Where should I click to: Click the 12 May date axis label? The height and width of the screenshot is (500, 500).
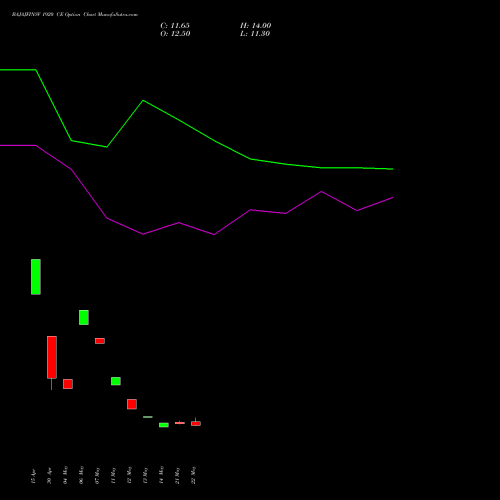tap(129, 475)
